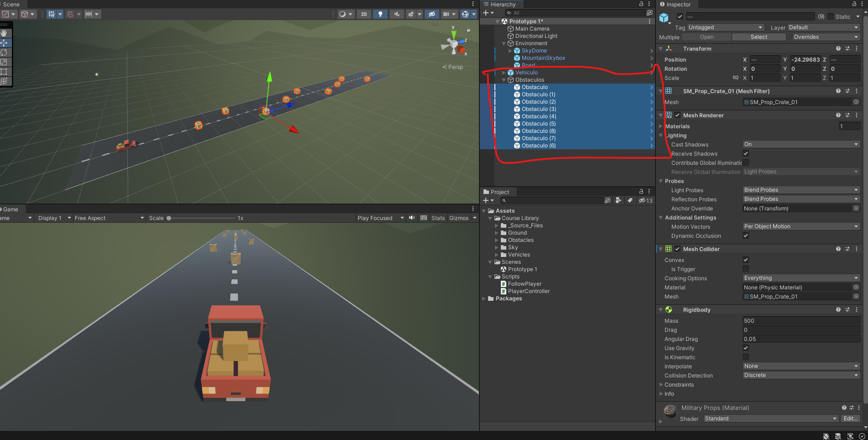Toggle 2D view mode in Scene

364,14
